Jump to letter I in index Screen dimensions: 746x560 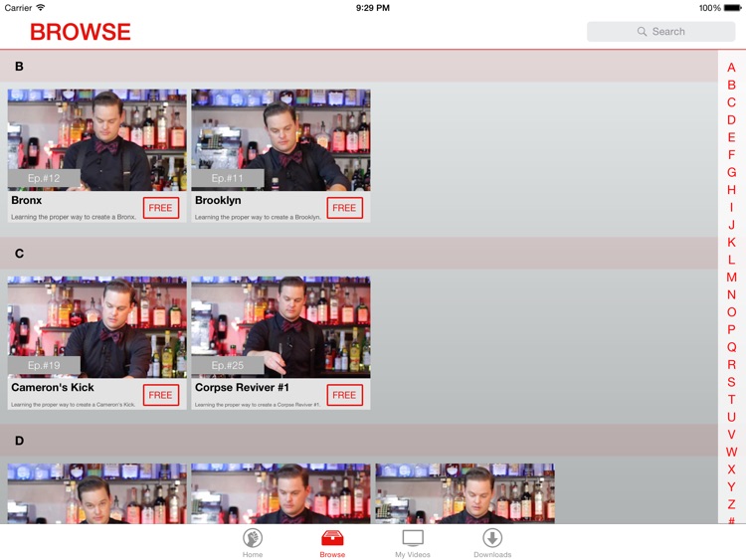point(731,208)
